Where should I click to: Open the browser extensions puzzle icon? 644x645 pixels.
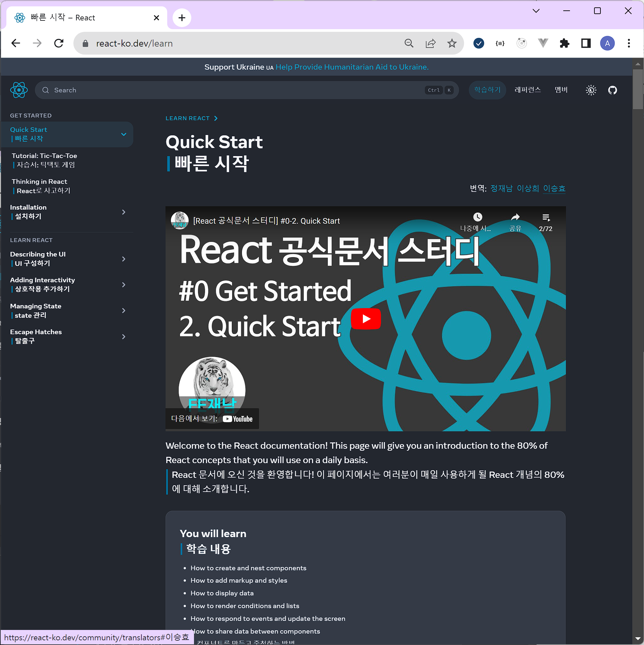click(564, 43)
